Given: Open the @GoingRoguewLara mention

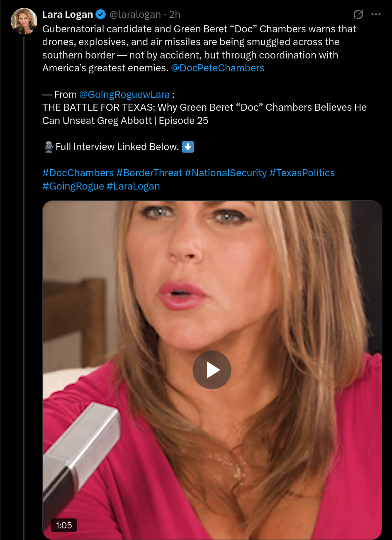Looking at the screenshot, I should [124, 95].
